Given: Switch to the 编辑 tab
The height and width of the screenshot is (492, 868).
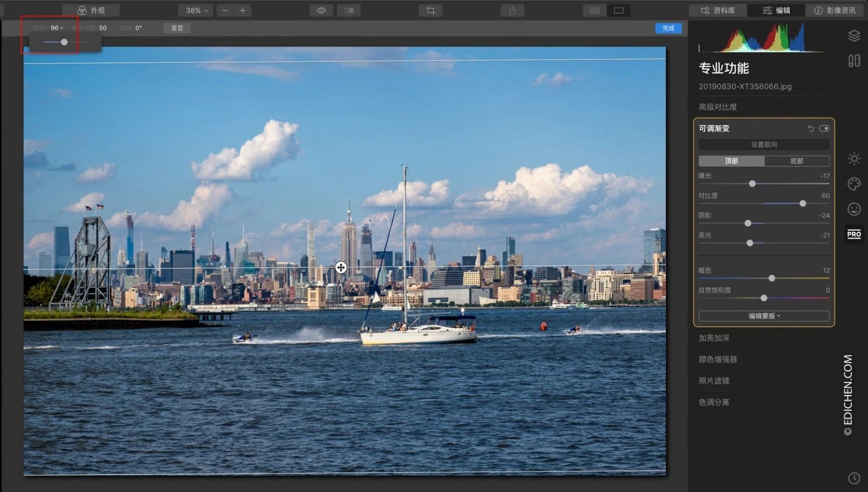Looking at the screenshot, I should 776,10.
